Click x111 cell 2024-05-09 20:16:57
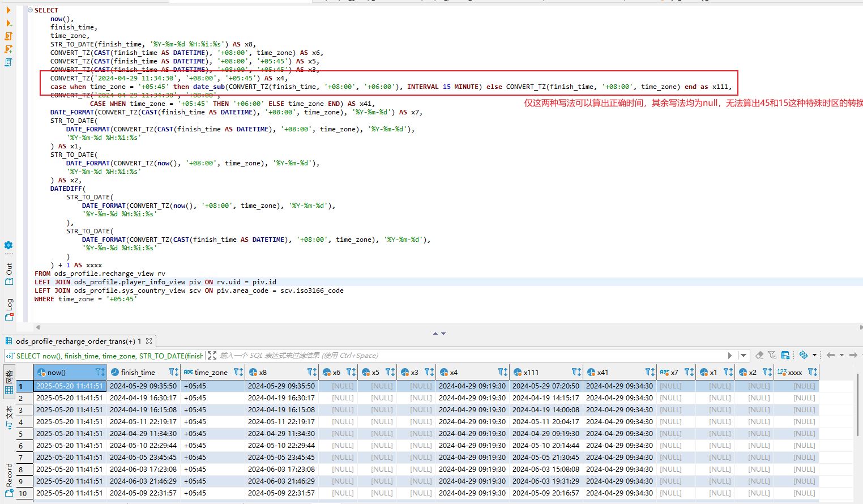 pyautogui.click(x=546, y=493)
